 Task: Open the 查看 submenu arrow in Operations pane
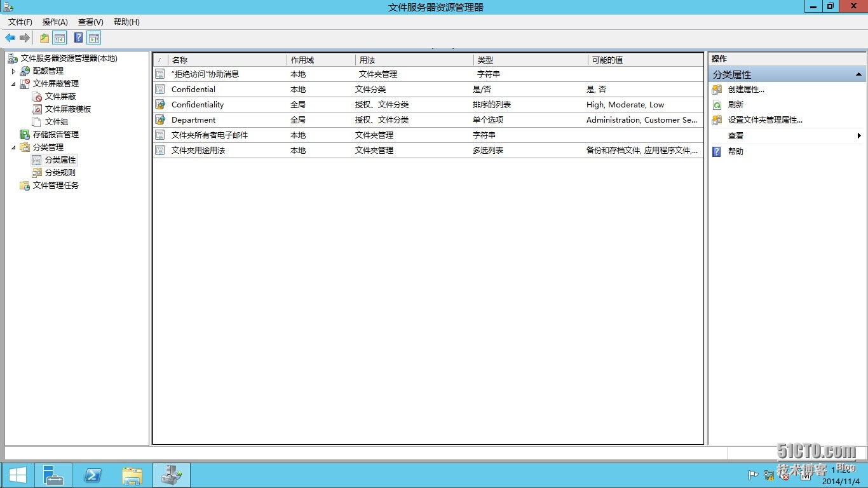tap(859, 135)
